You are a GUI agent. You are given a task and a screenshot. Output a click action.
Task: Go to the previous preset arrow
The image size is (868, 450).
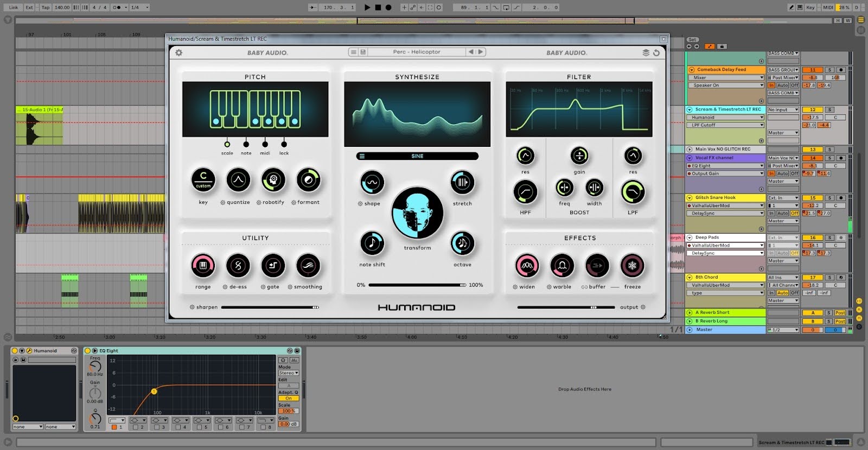[x=471, y=52]
